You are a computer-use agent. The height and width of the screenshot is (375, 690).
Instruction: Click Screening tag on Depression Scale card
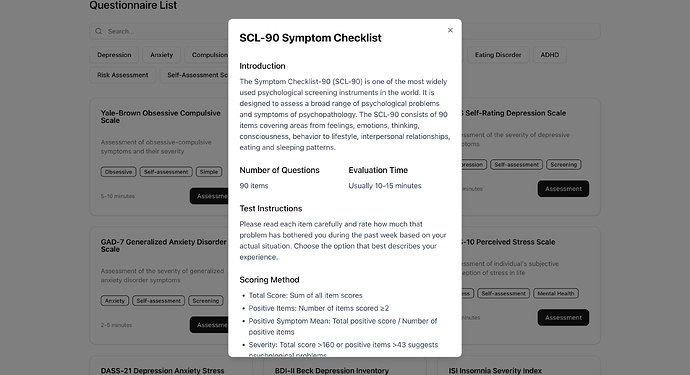click(564, 165)
